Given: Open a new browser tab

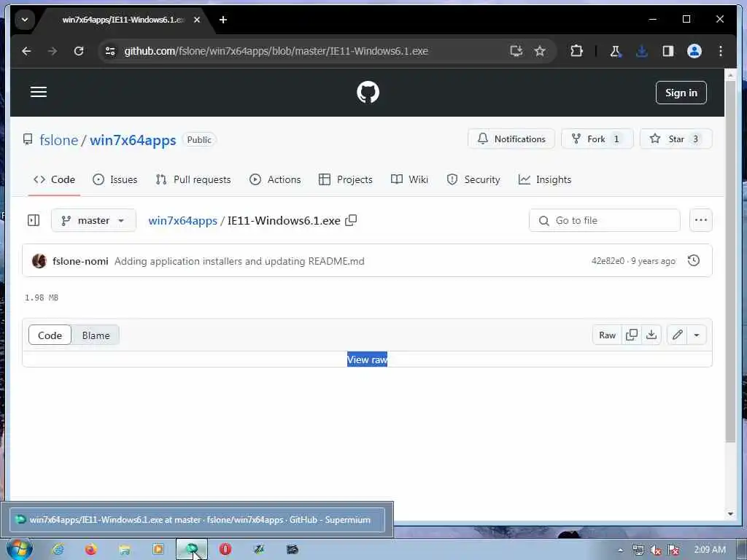Looking at the screenshot, I should click(223, 20).
